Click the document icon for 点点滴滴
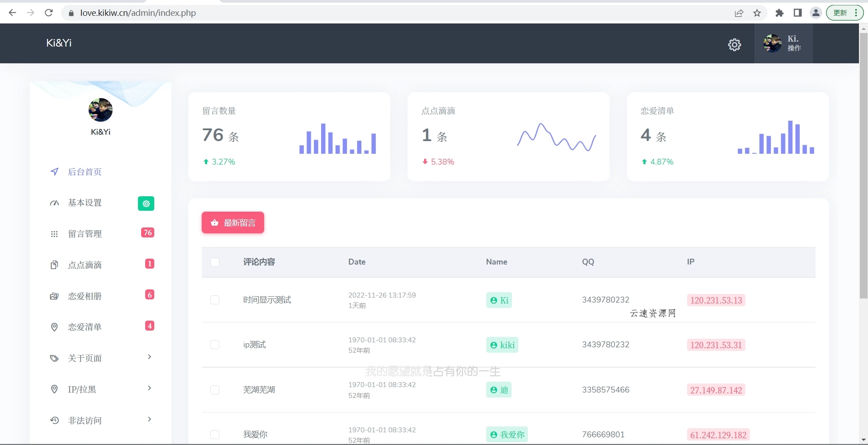Viewport: 868px width, 445px height. (x=54, y=265)
